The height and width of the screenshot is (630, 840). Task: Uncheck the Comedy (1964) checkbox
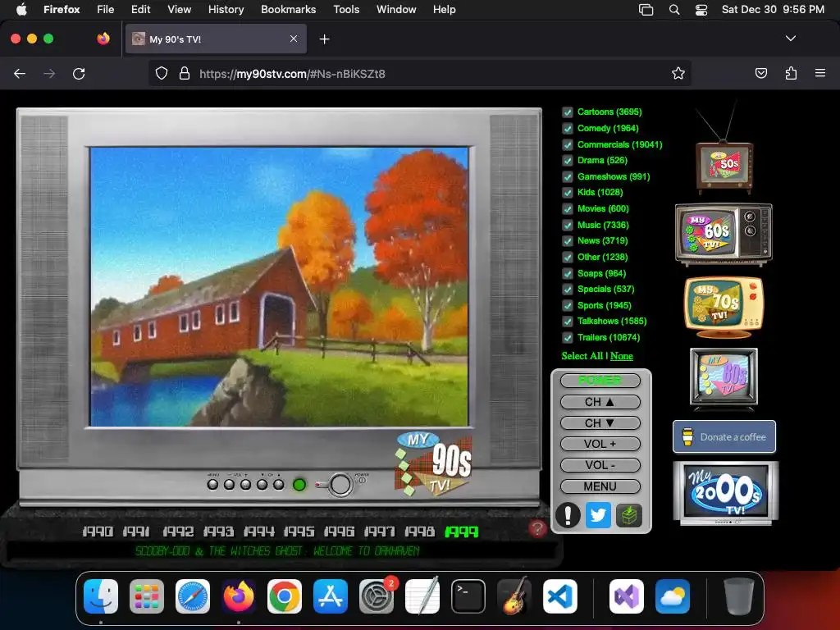[568, 129]
